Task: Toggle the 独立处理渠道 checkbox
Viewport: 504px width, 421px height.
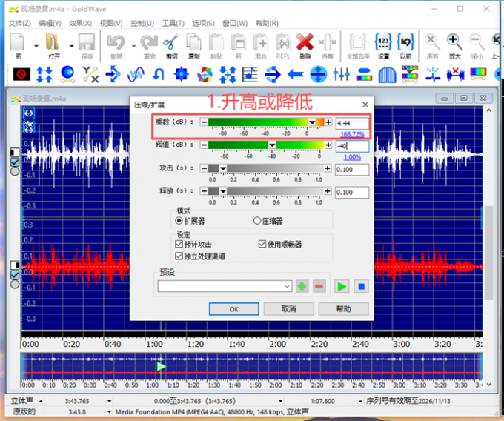Action: coord(179,256)
